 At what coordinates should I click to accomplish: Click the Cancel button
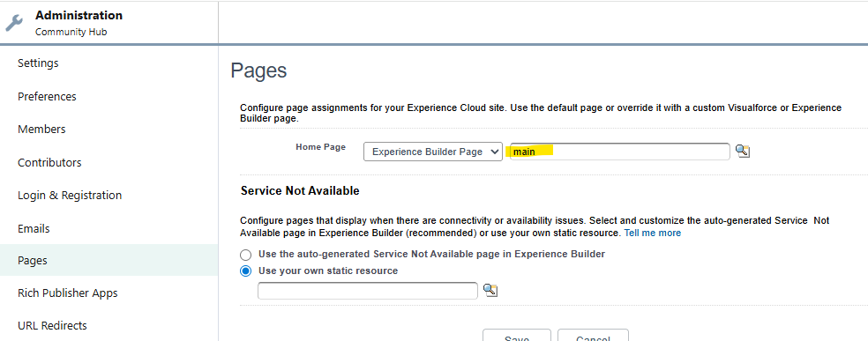[x=593, y=336]
